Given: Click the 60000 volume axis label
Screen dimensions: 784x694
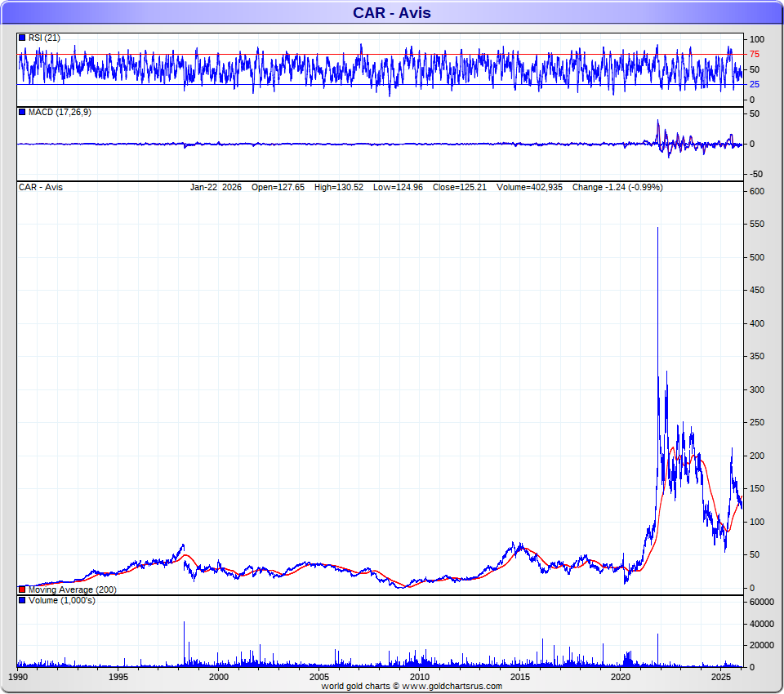Looking at the screenshot, I should click(761, 602).
